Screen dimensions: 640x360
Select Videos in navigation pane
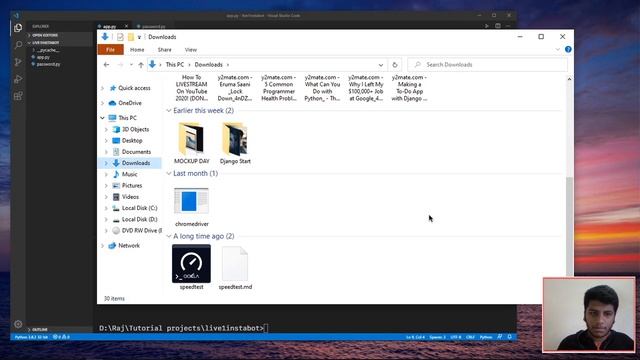(x=130, y=197)
